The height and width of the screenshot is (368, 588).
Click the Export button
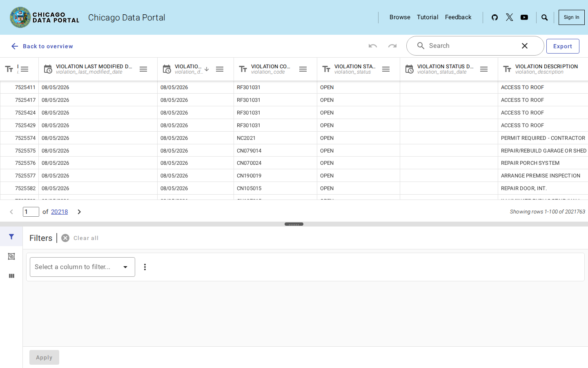pyautogui.click(x=563, y=46)
